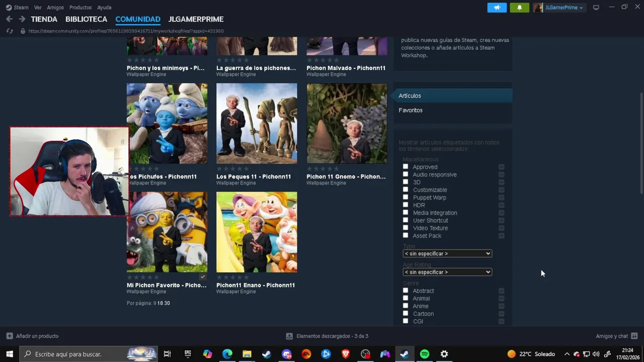
Task: Open the Pichon 11 Gnomo thumbnail
Action: click(347, 124)
